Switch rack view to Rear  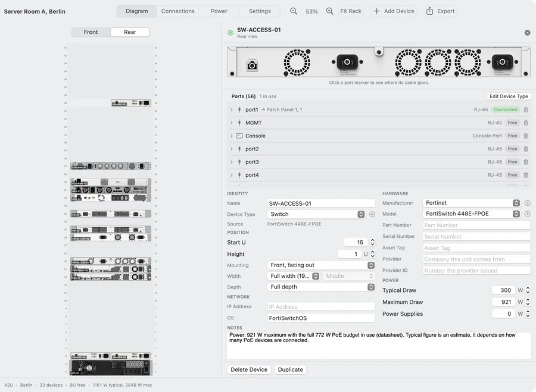coord(130,32)
